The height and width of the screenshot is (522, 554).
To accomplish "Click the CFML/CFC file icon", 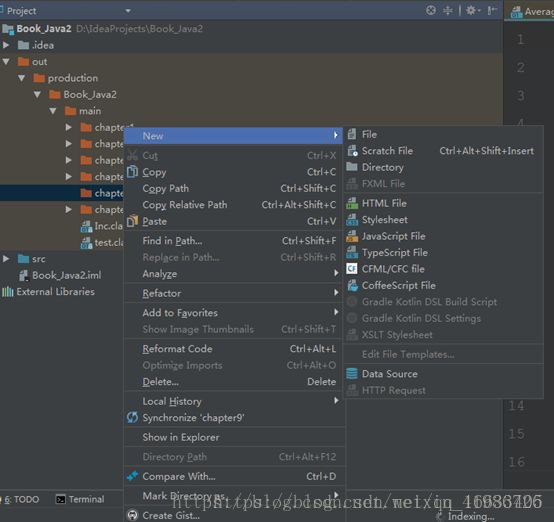I will [352, 269].
